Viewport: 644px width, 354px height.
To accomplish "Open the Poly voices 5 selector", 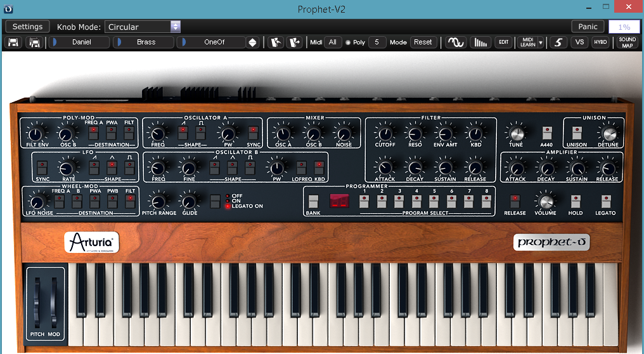I will [x=377, y=43].
